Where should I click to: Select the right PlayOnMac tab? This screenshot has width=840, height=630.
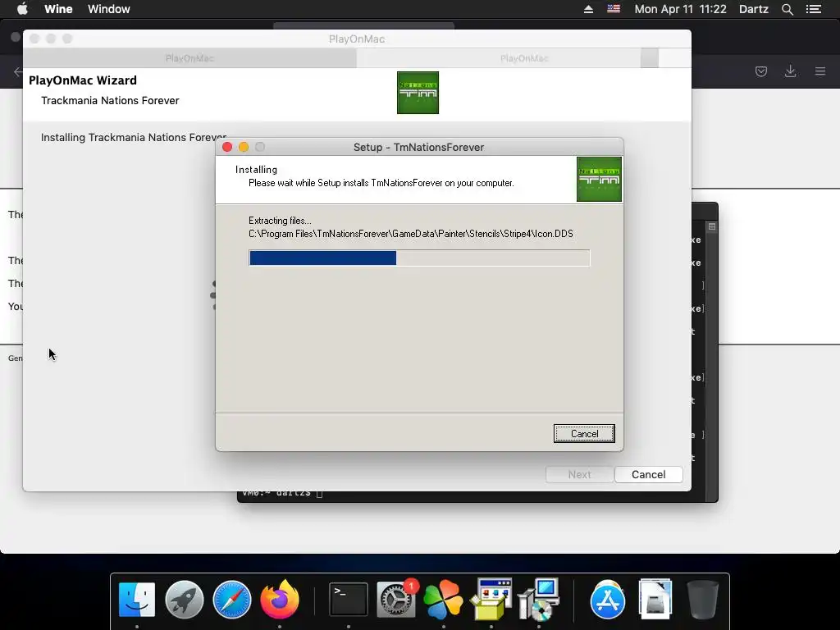pyautogui.click(x=524, y=58)
